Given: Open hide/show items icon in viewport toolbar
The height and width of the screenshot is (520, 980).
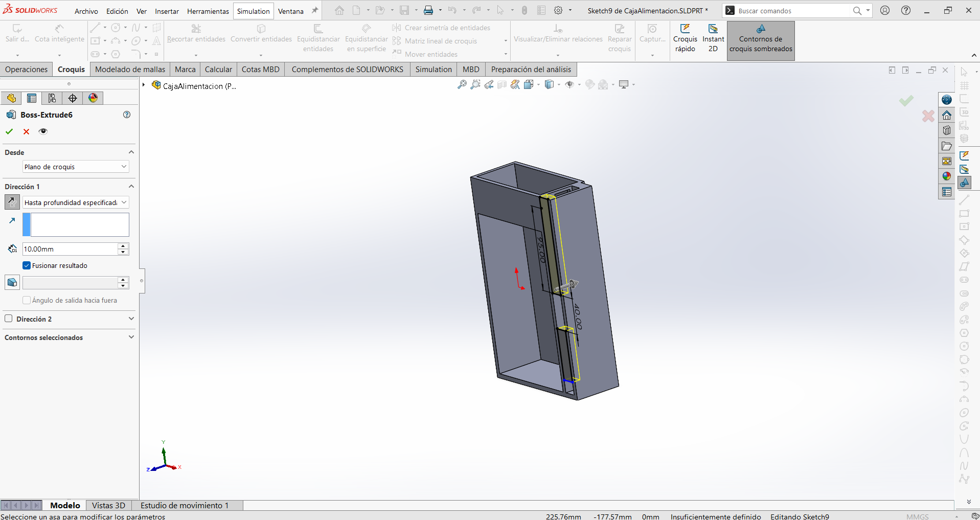Looking at the screenshot, I should pos(569,84).
